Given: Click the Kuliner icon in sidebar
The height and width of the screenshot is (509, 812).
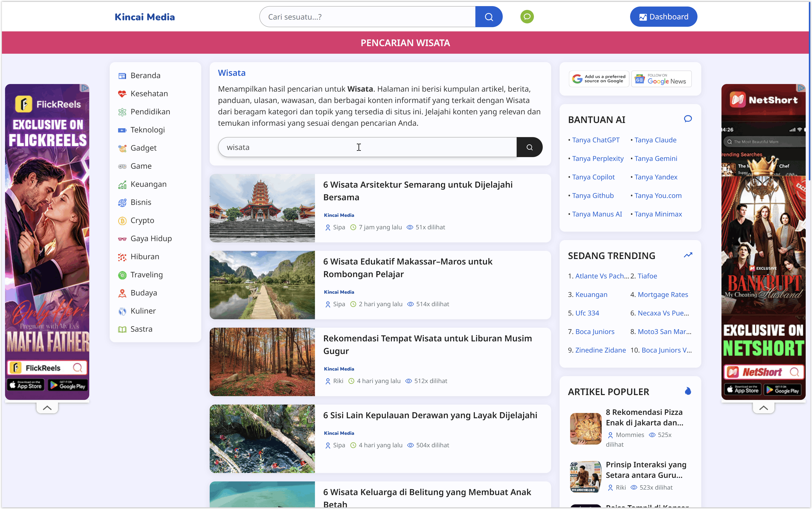Looking at the screenshot, I should pyautogui.click(x=122, y=311).
